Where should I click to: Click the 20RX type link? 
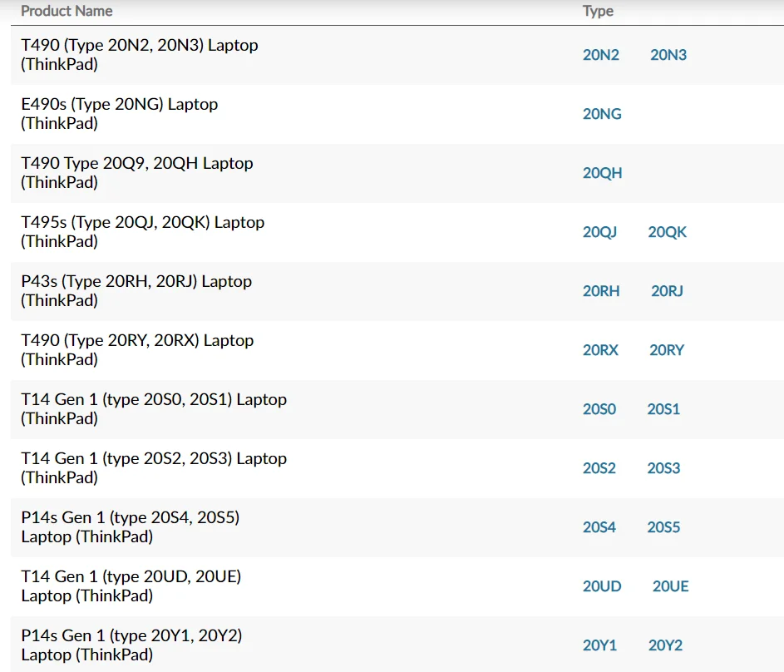click(x=600, y=350)
